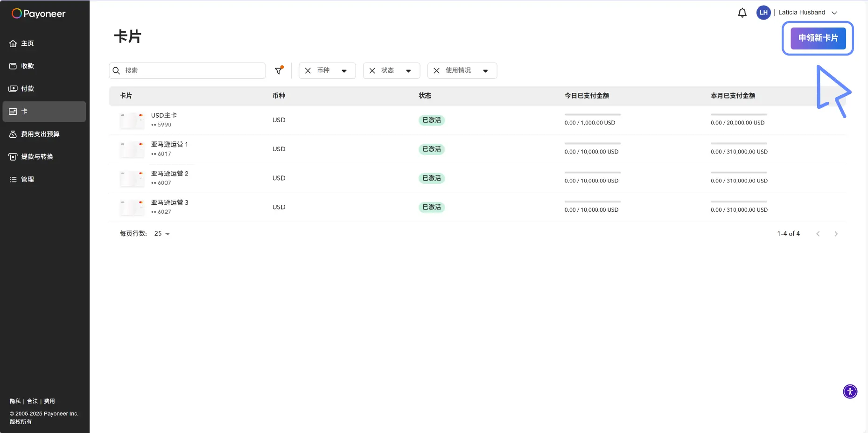This screenshot has height=433, width=868.
Task: Click the 本月已支付金额 column header
Action: [733, 96]
